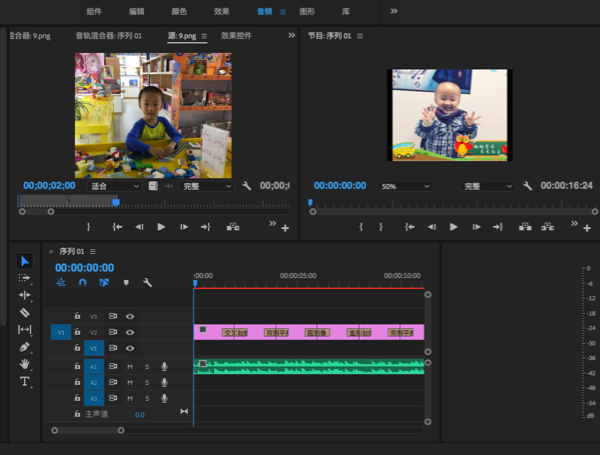The height and width of the screenshot is (455, 600).
Task: Play the program monitor sequence
Action: [x=453, y=227]
